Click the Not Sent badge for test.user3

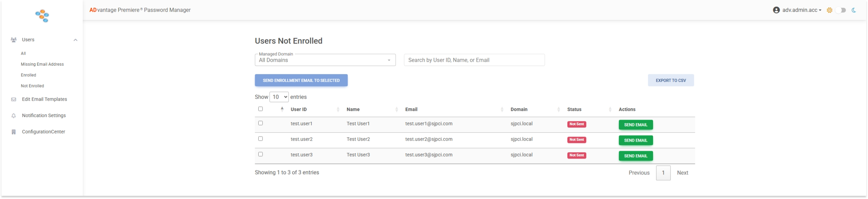[x=576, y=155]
